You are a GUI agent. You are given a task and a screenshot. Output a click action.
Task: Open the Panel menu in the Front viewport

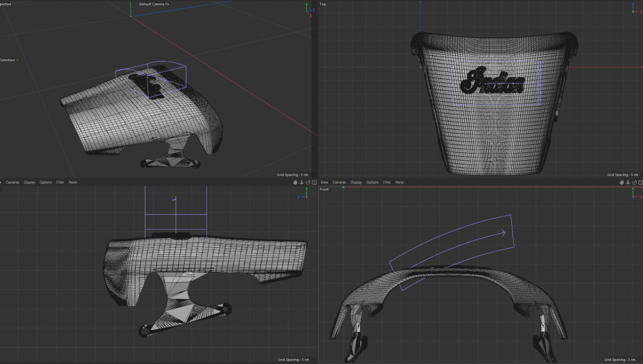tap(399, 183)
